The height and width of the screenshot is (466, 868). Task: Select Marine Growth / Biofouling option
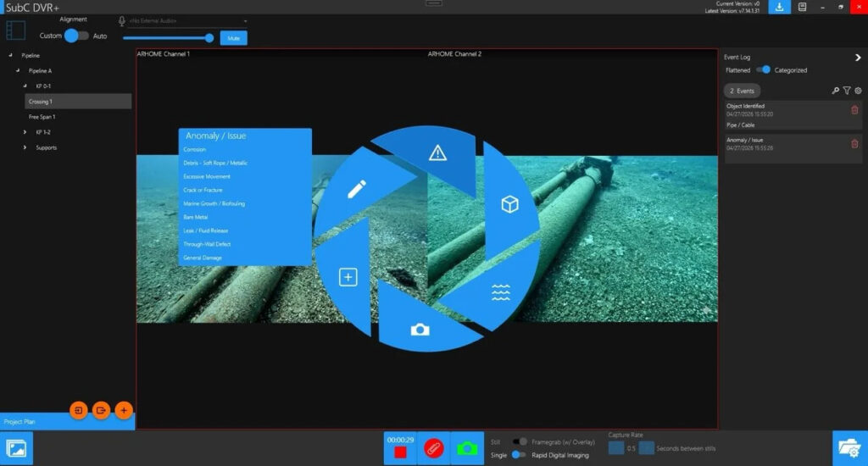214,203
